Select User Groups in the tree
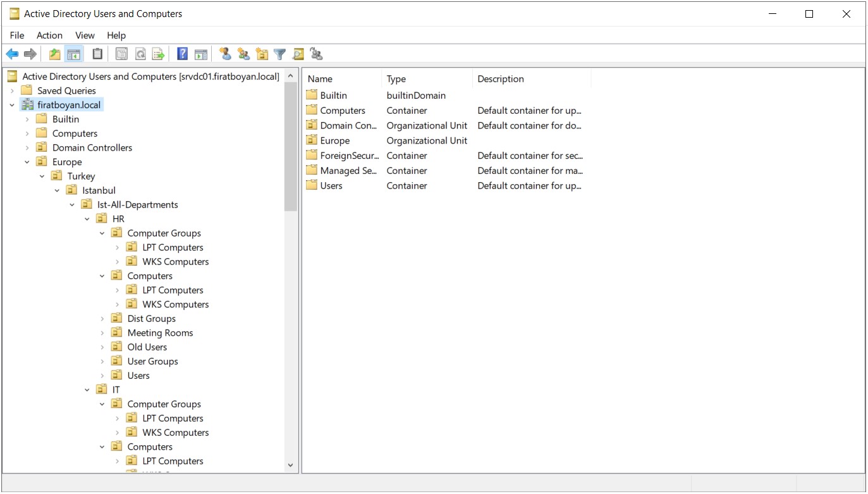Viewport: 868px width, 494px height. 152,361
